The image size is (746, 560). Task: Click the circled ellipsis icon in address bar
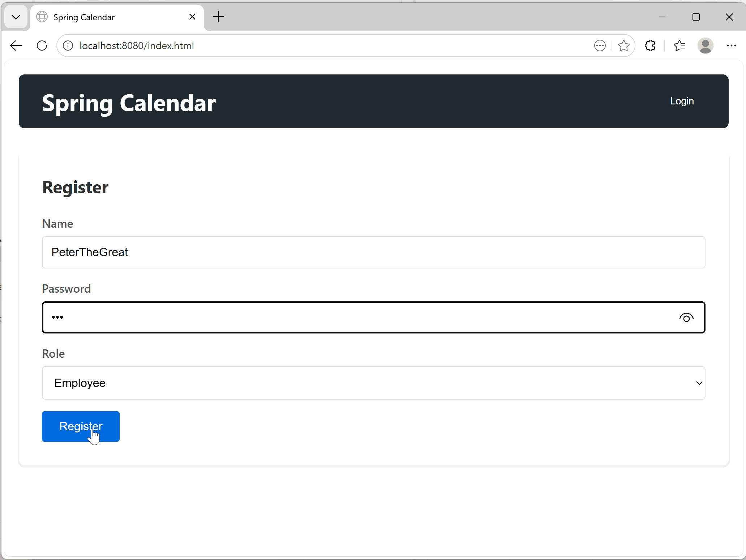(x=600, y=46)
